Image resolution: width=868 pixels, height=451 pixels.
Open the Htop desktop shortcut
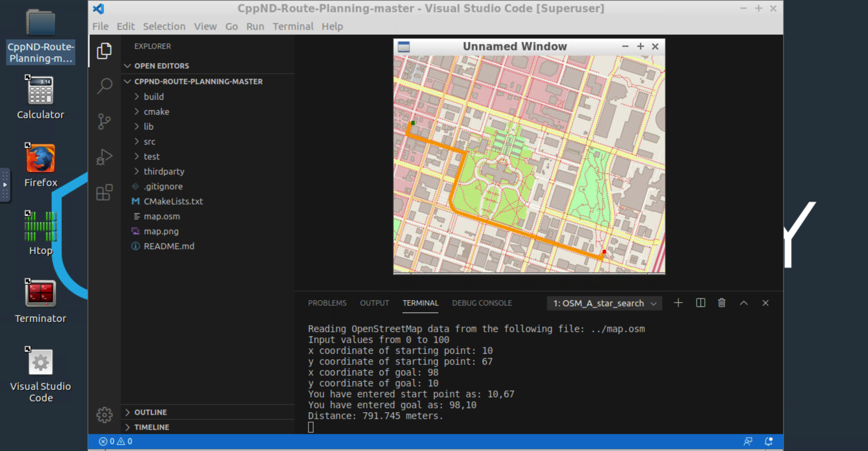[40, 233]
